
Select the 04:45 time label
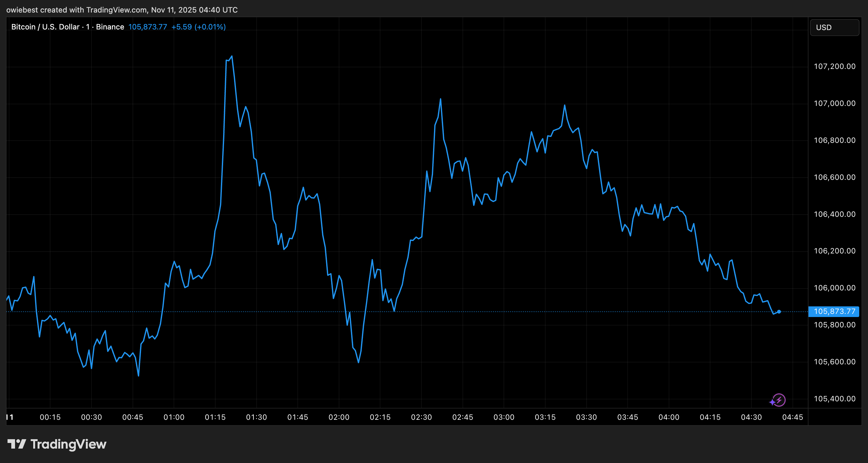click(793, 417)
